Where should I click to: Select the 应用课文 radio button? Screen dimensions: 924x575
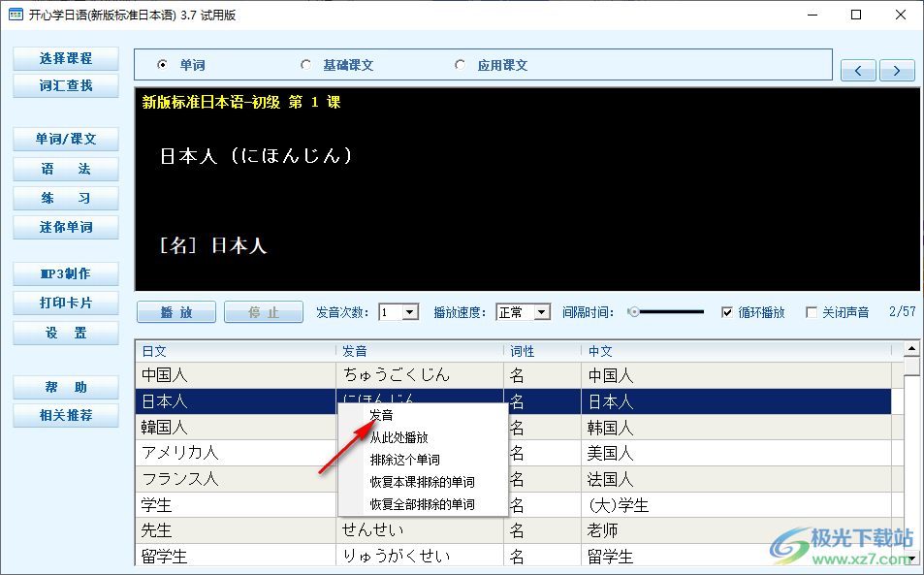point(460,65)
